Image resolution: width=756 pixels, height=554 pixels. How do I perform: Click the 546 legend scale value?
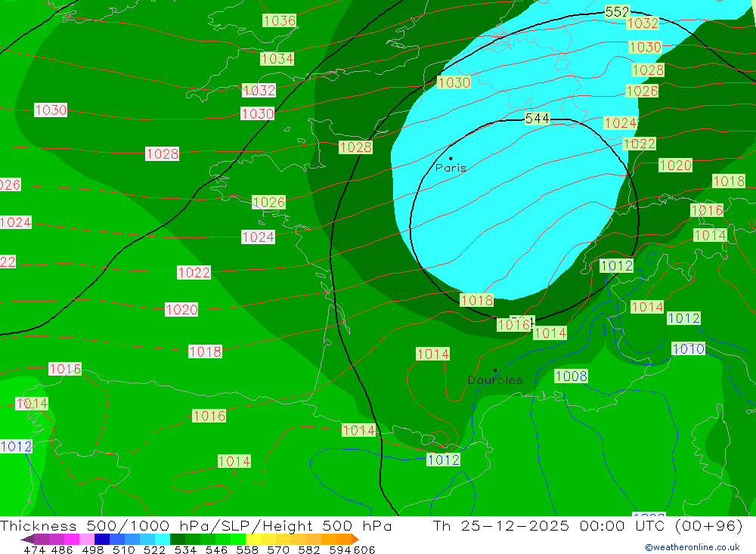coord(216,549)
